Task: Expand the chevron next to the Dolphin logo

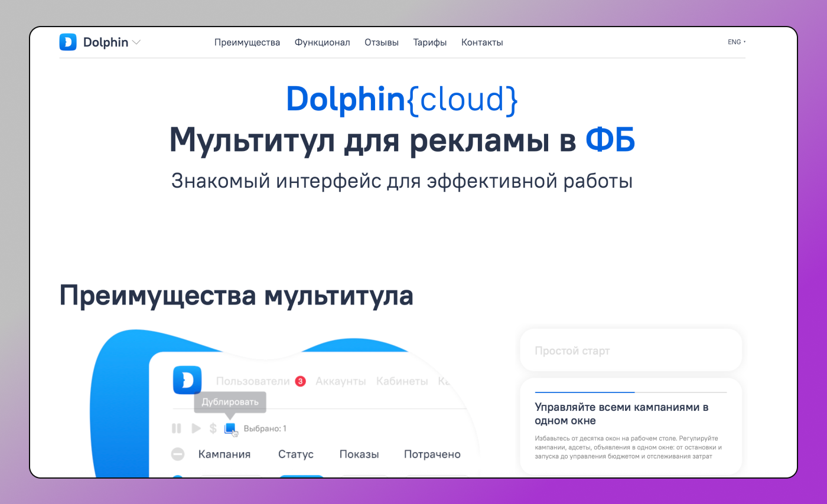Action: coord(136,42)
